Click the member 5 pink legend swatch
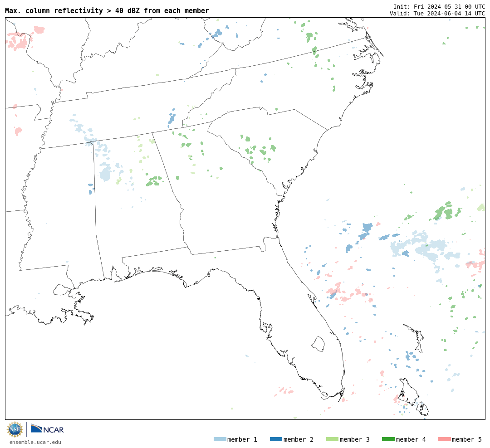The height and width of the screenshot is (448, 490). (444, 439)
